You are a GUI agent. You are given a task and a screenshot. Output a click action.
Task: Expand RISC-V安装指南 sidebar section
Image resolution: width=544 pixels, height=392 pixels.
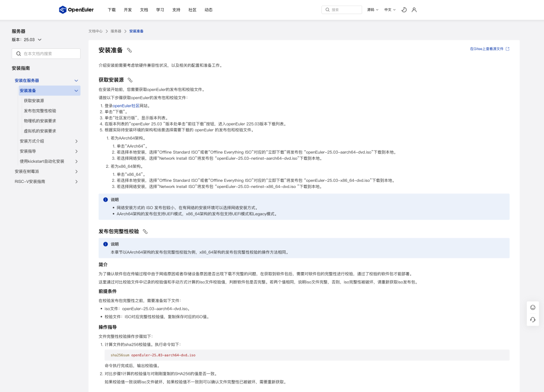click(77, 181)
